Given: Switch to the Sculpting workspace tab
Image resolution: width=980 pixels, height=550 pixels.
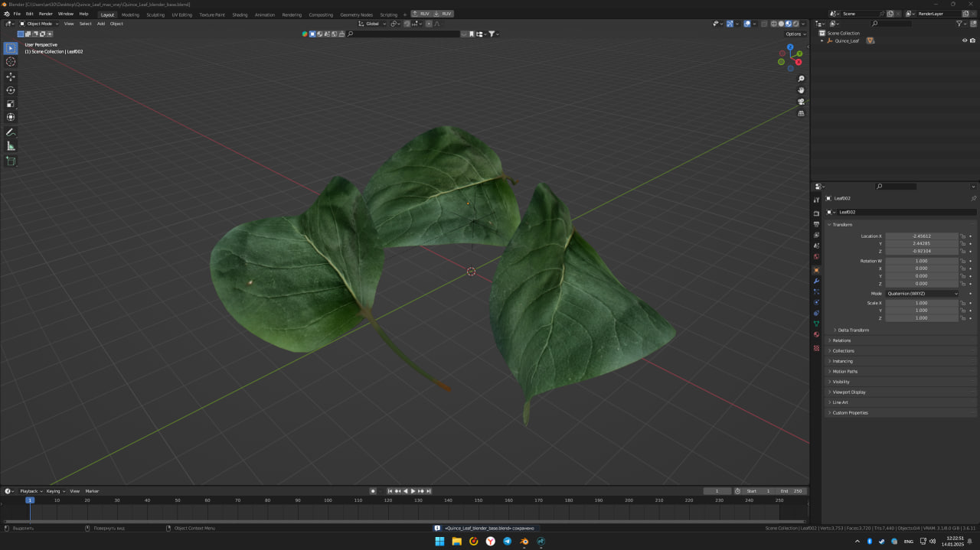Looking at the screenshot, I should pos(155,15).
